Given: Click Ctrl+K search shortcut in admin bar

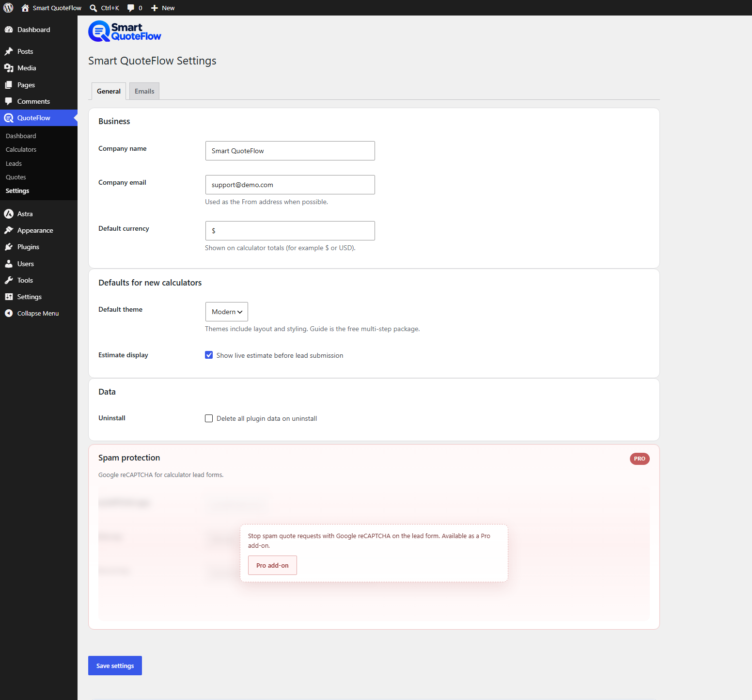Looking at the screenshot, I should (110, 8).
